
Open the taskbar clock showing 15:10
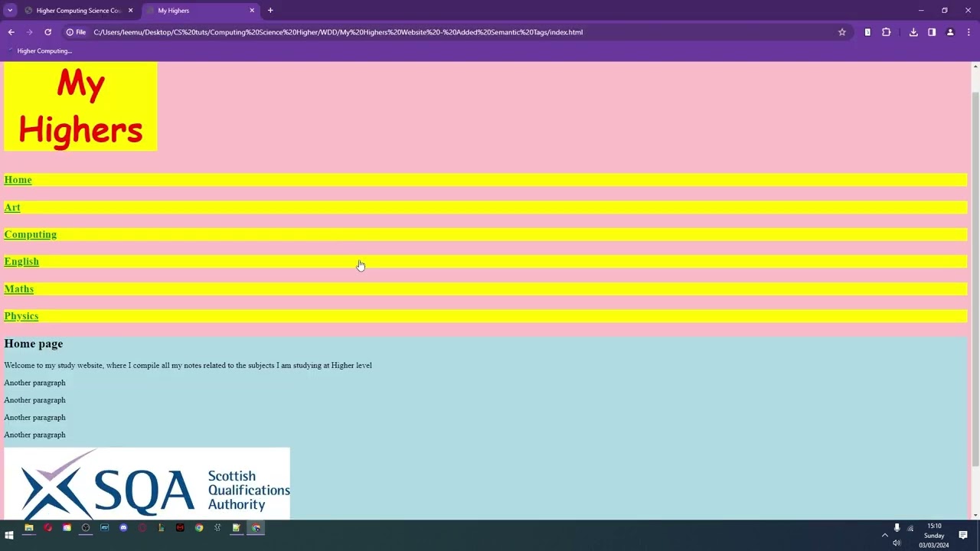coord(934,535)
